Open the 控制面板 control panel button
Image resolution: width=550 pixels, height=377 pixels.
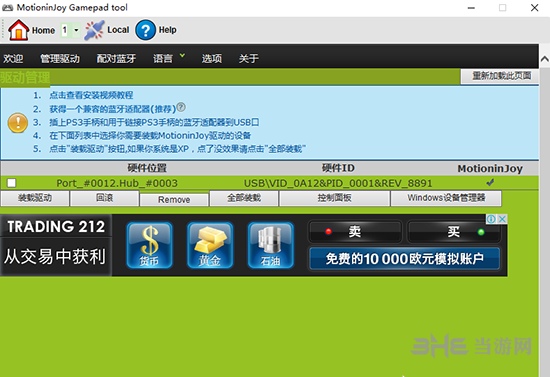[335, 198]
